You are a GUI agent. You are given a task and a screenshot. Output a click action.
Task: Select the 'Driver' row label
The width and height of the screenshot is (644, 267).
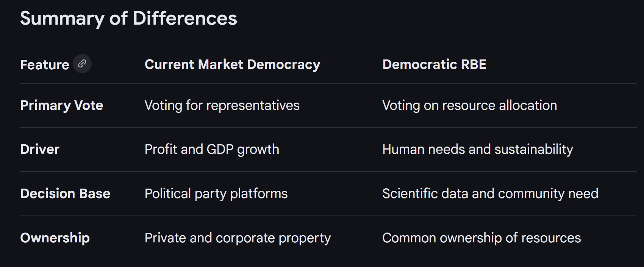click(x=40, y=149)
